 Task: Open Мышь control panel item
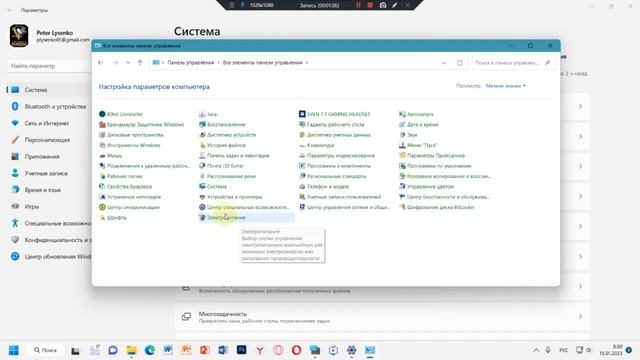coord(110,156)
